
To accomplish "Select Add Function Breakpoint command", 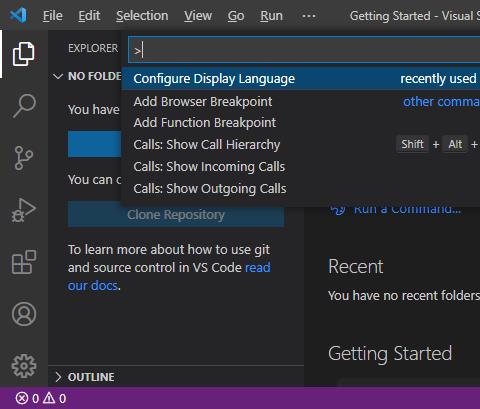I will point(301,123).
